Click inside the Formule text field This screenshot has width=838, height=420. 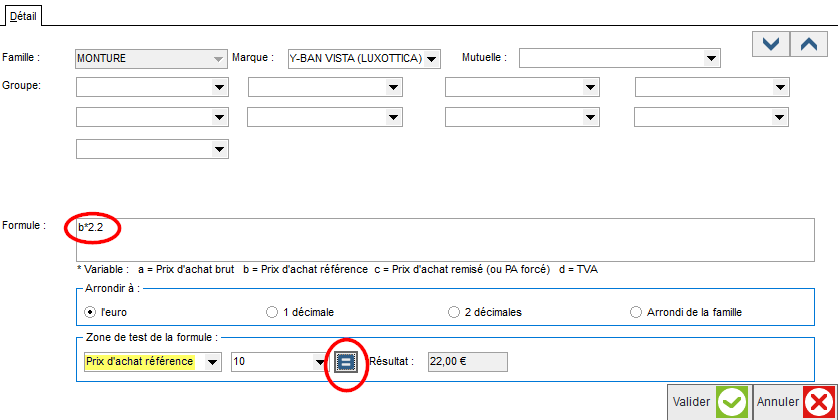click(445, 239)
